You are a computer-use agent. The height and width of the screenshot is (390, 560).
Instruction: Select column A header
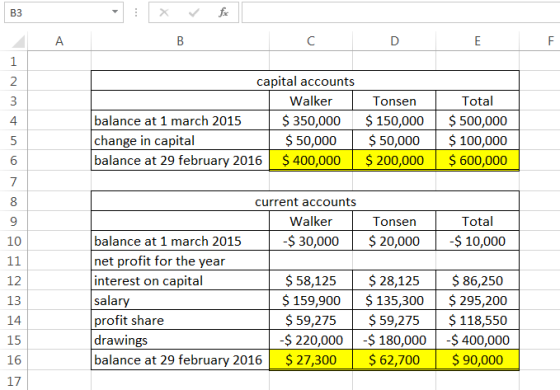click(59, 41)
